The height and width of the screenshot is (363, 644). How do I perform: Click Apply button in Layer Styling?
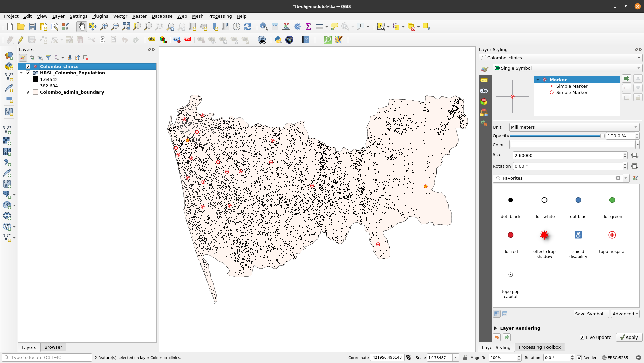pos(629,337)
